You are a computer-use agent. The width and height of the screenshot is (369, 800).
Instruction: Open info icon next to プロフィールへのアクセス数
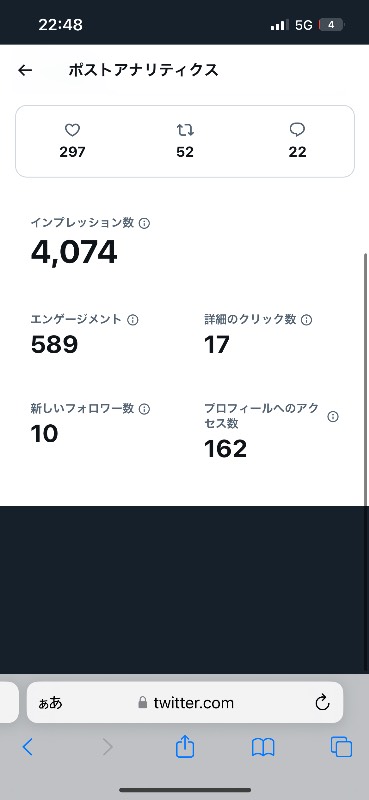pos(333,417)
